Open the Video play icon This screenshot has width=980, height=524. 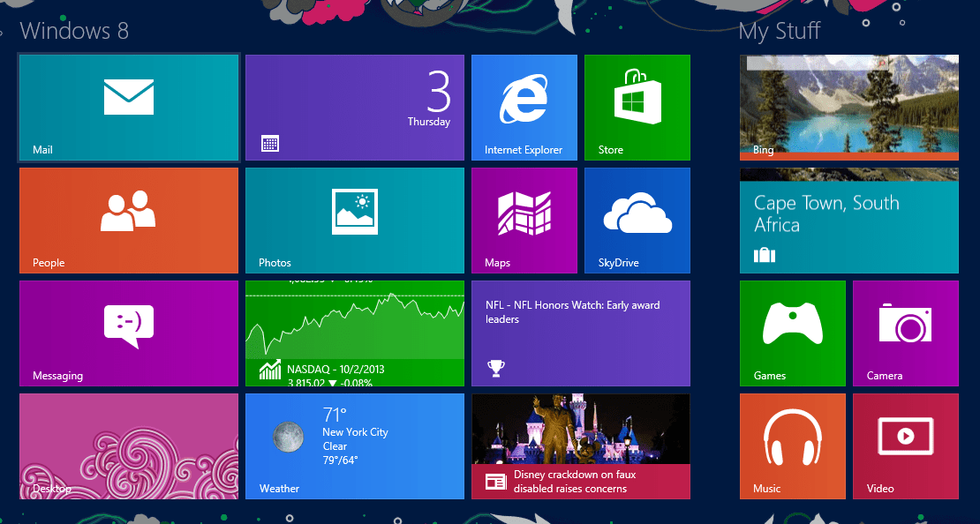click(x=905, y=436)
